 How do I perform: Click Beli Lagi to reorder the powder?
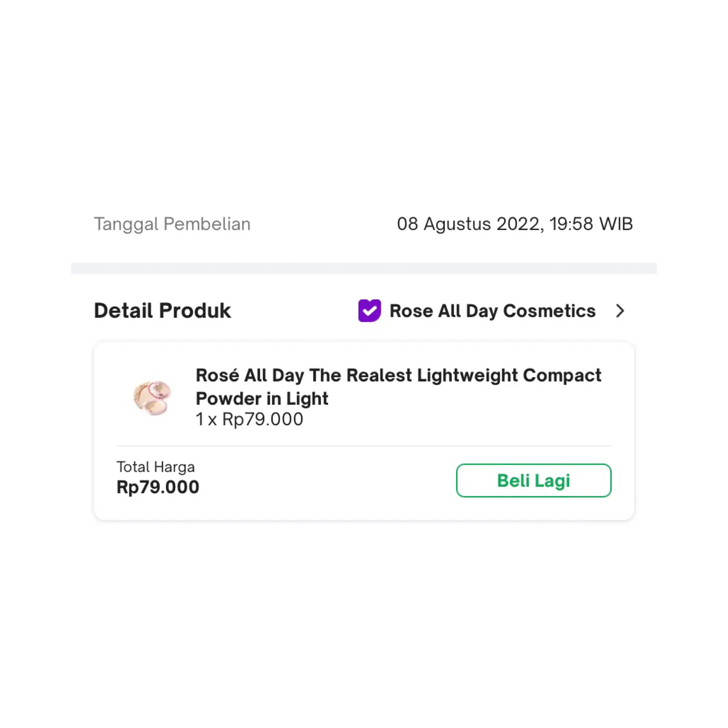point(533,480)
